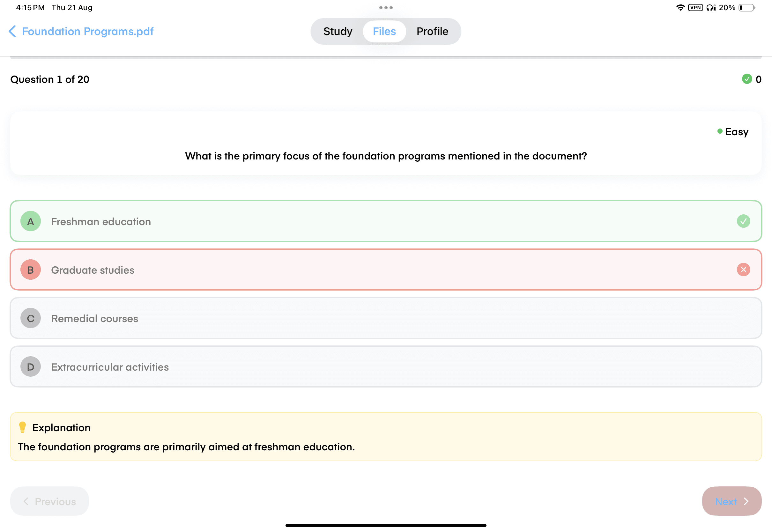Select answer A Freshman education
Viewport: 772px width, 532px height.
click(386, 221)
